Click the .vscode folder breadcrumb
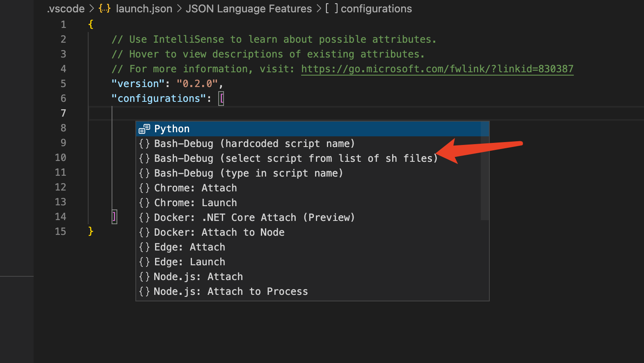Viewport: 644px width, 363px height. click(x=66, y=9)
